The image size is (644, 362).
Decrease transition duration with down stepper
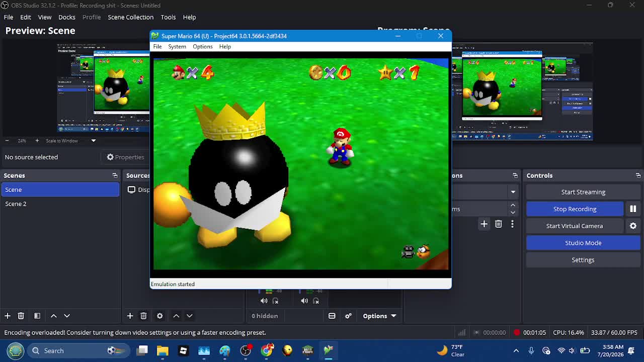click(513, 212)
